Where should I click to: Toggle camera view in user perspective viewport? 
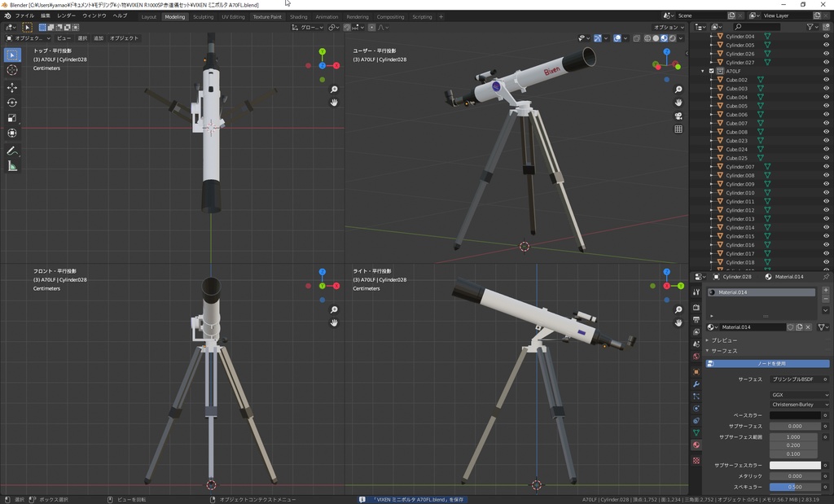(x=678, y=116)
